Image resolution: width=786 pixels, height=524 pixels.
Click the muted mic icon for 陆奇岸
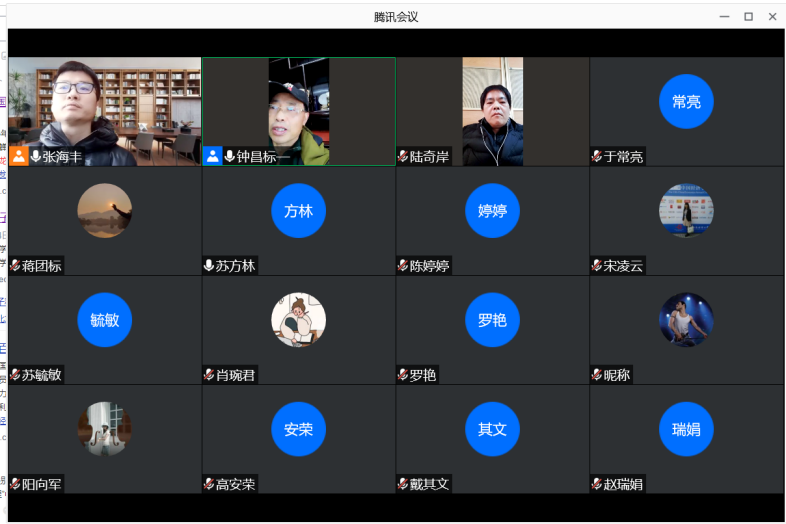point(403,156)
